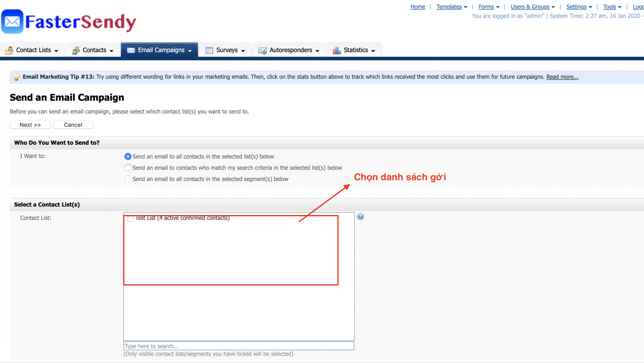This screenshot has height=363, width=644.
Task: Click the help icon beside contact list box
Action: 360,217
